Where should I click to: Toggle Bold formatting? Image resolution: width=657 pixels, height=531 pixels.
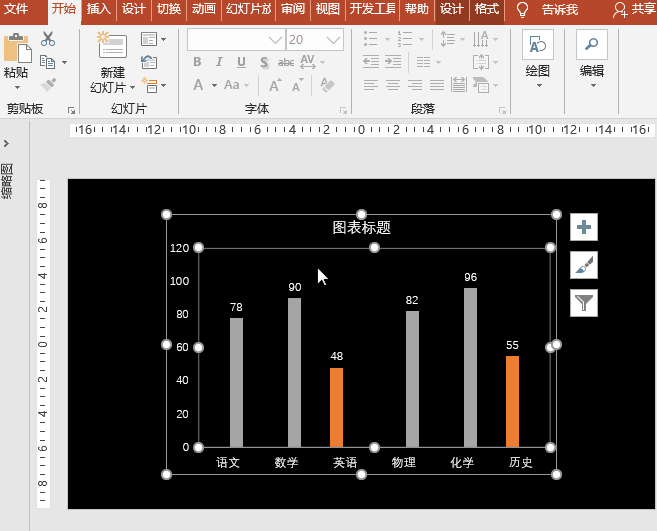pyautogui.click(x=197, y=62)
